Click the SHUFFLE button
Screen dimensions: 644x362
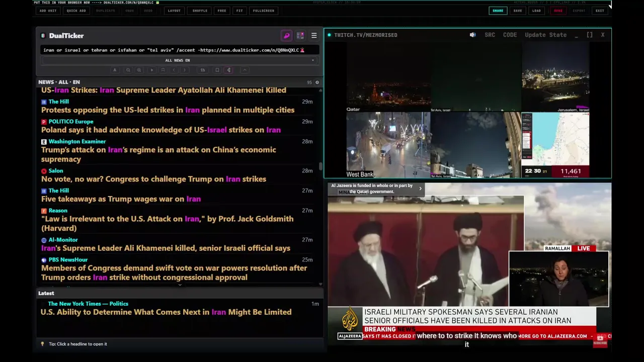200,11
